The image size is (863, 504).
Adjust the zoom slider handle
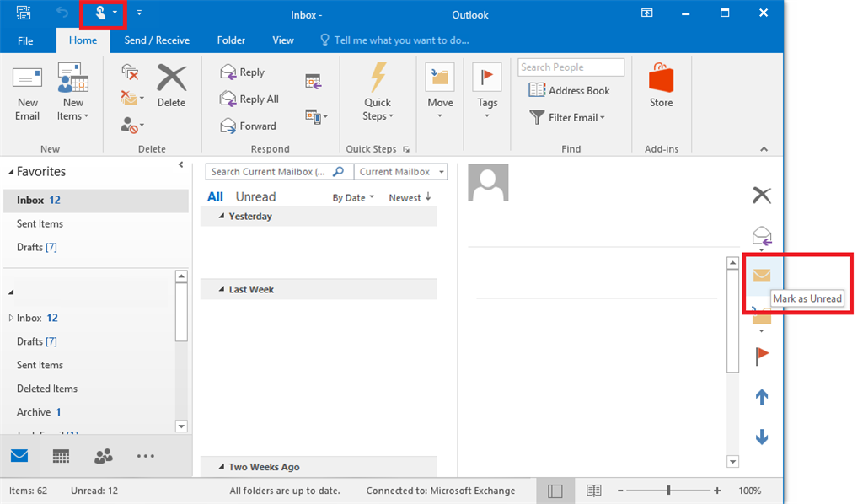tap(668, 490)
